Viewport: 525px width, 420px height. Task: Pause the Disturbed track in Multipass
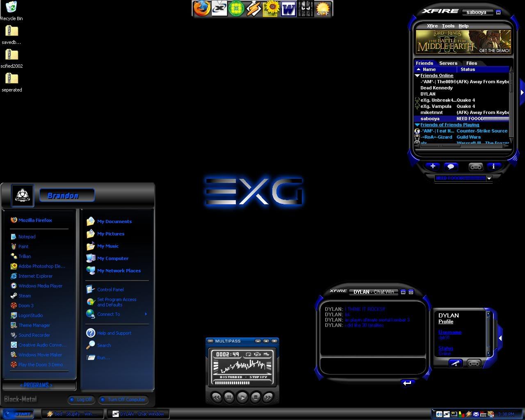point(229,397)
